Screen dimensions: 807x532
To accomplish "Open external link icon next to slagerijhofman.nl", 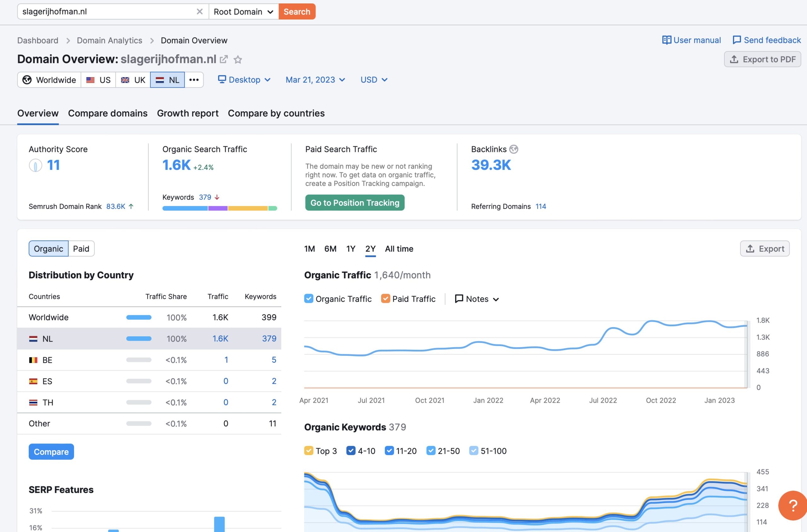I will point(224,59).
